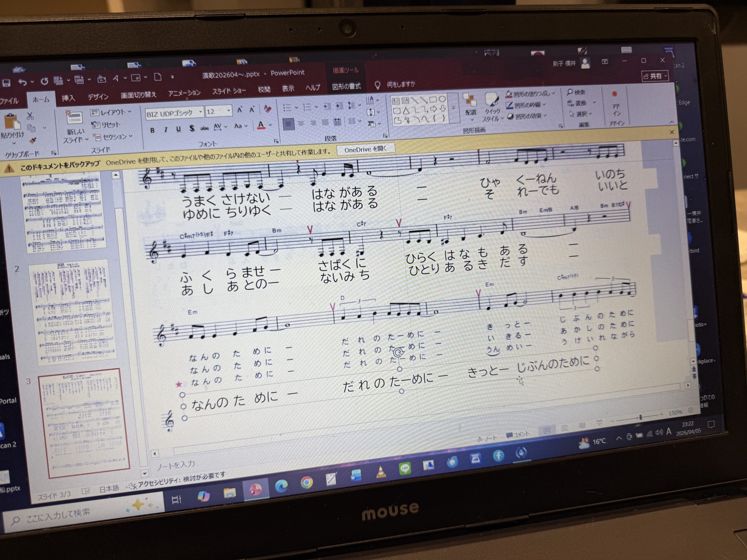Click the Undo arrow icon

22,82
